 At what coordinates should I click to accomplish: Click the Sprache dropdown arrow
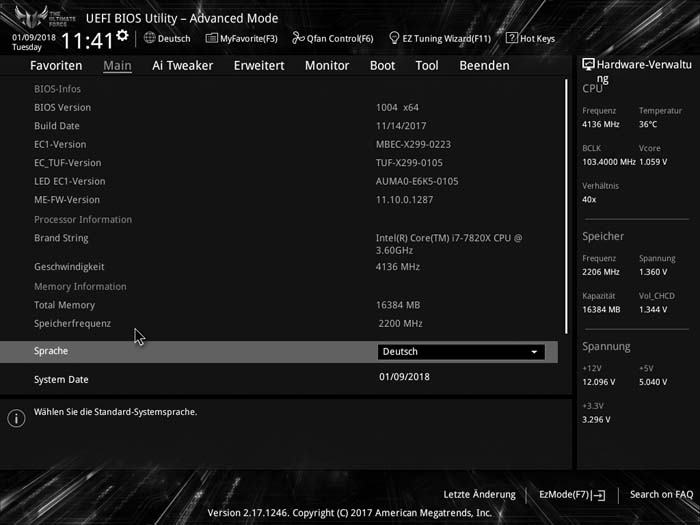coord(534,352)
